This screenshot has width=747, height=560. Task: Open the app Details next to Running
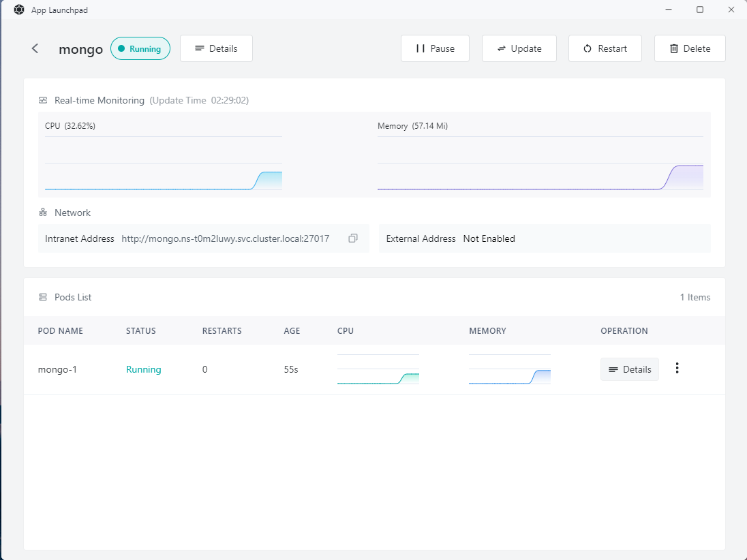tap(216, 48)
